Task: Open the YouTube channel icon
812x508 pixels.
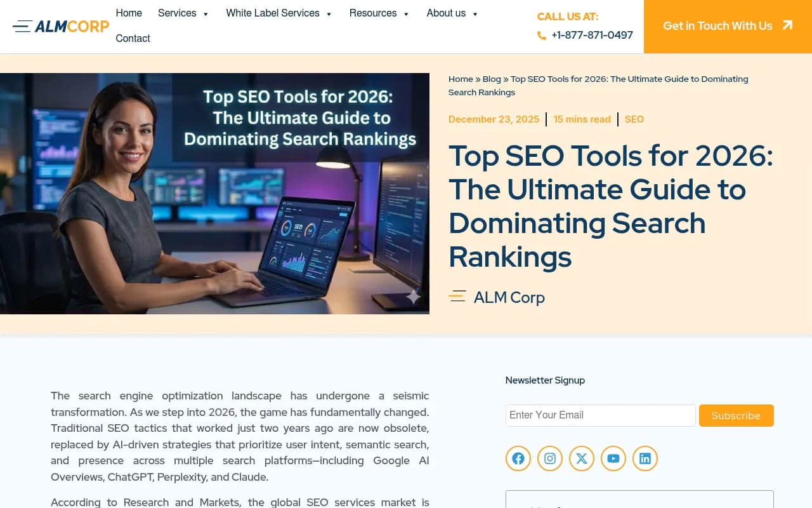Action: (613, 458)
